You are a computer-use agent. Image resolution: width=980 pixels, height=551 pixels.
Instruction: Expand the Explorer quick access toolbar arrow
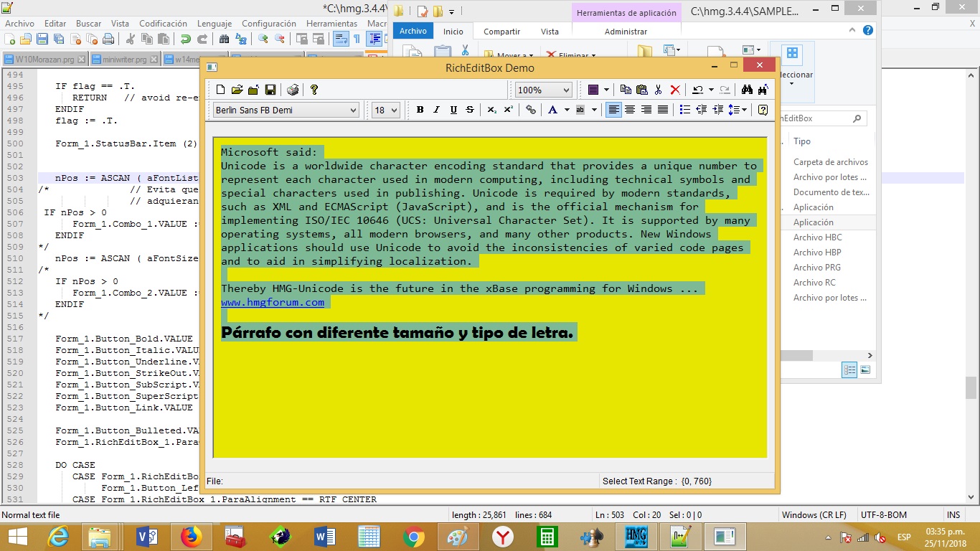coord(451,11)
